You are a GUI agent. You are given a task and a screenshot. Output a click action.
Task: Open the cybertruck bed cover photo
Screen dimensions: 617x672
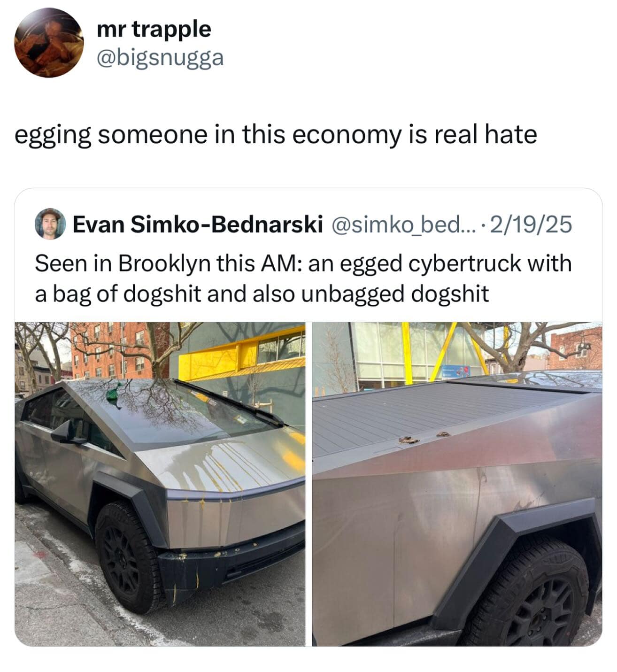click(x=457, y=484)
